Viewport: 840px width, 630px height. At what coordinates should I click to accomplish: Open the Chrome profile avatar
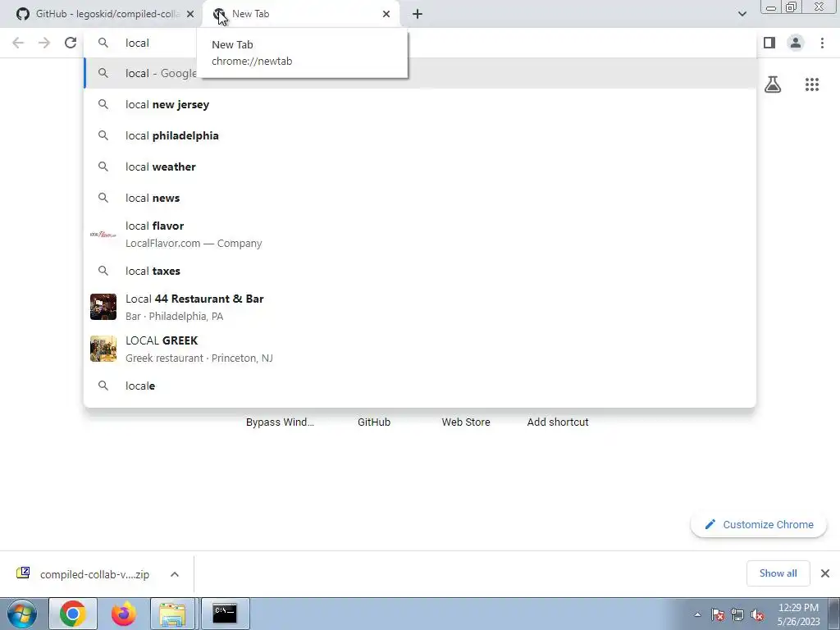tap(796, 43)
